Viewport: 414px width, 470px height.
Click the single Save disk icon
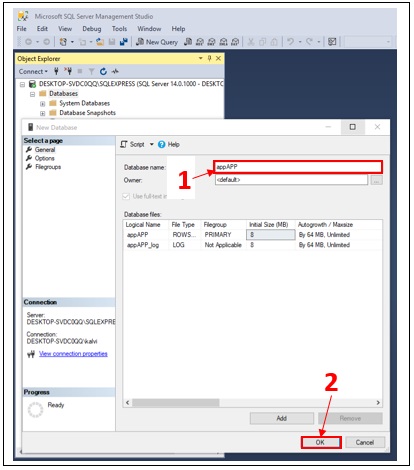point(112,42)
